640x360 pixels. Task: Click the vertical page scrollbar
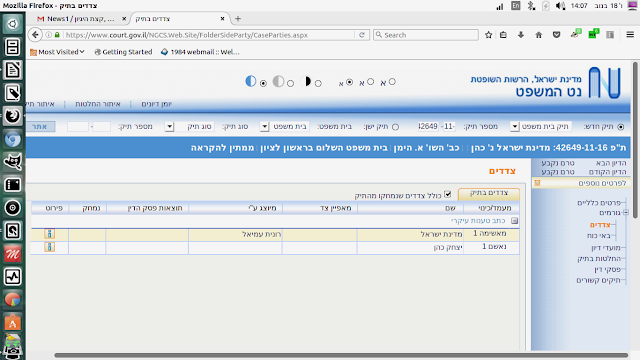(x=636, y=140)
